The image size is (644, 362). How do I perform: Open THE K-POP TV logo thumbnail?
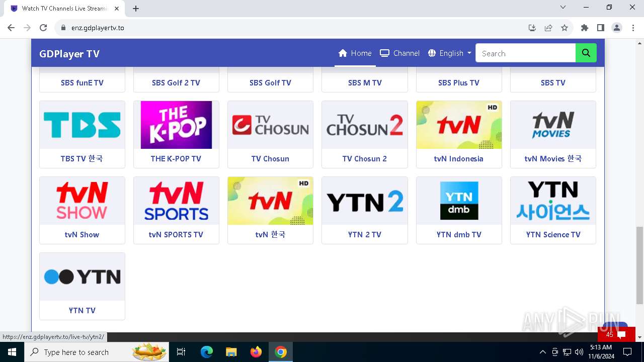point(176,125)
